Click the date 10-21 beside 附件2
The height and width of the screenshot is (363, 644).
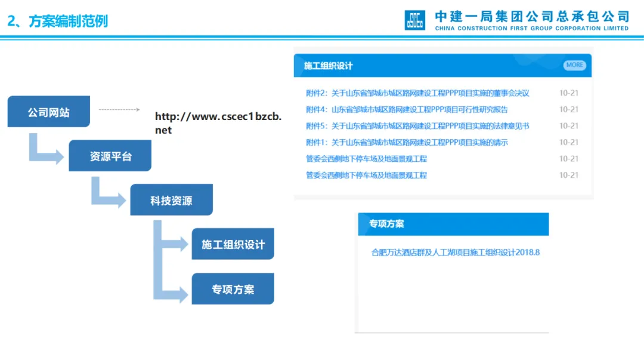(x=569, y=93)
